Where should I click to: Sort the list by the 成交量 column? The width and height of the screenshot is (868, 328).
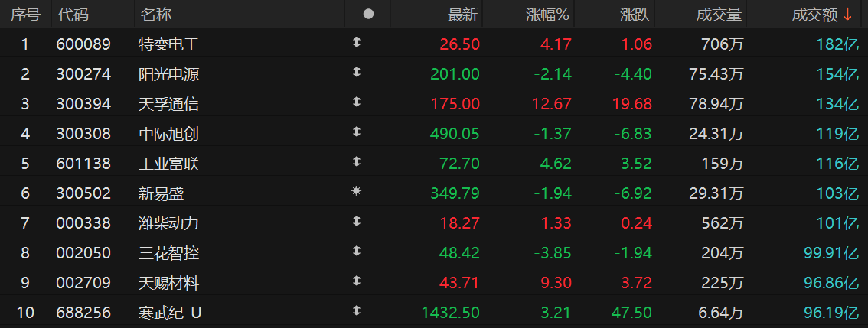(719, 15)
